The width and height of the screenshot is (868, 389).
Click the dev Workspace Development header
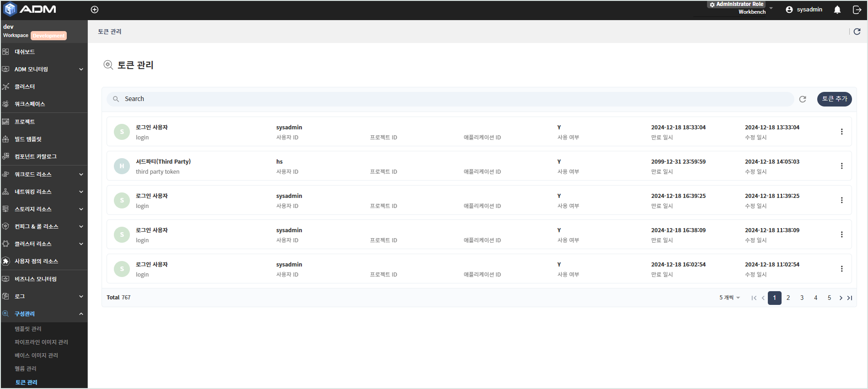pyautogui.click(x=44, y=31)
